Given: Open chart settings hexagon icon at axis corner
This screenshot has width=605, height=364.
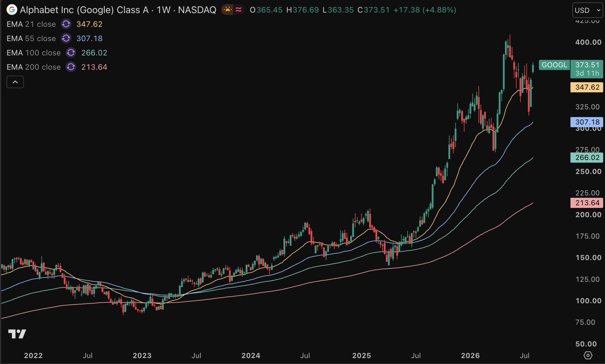Looking at the screenshot, I should click(588, 355).
